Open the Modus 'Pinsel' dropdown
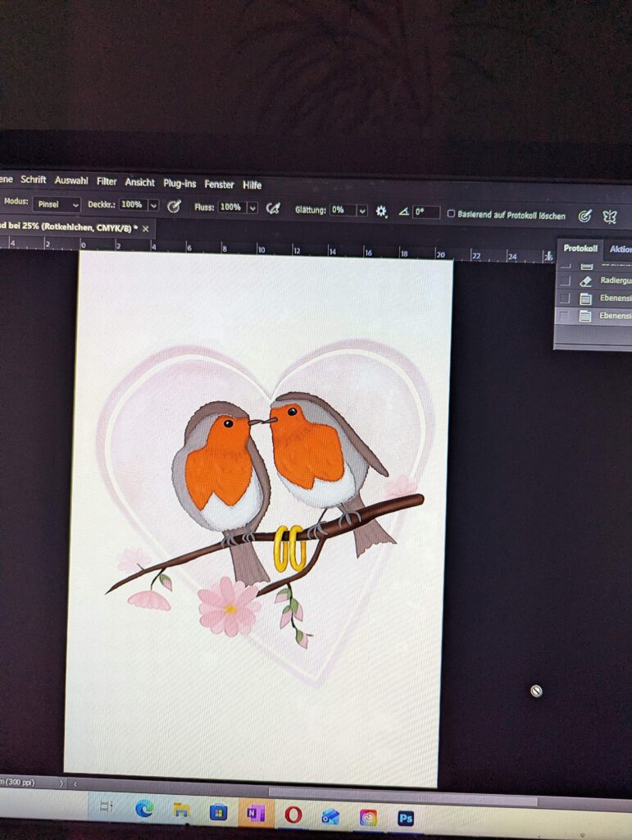The height and width of the screenshot is (840, 632). (57, 203)
